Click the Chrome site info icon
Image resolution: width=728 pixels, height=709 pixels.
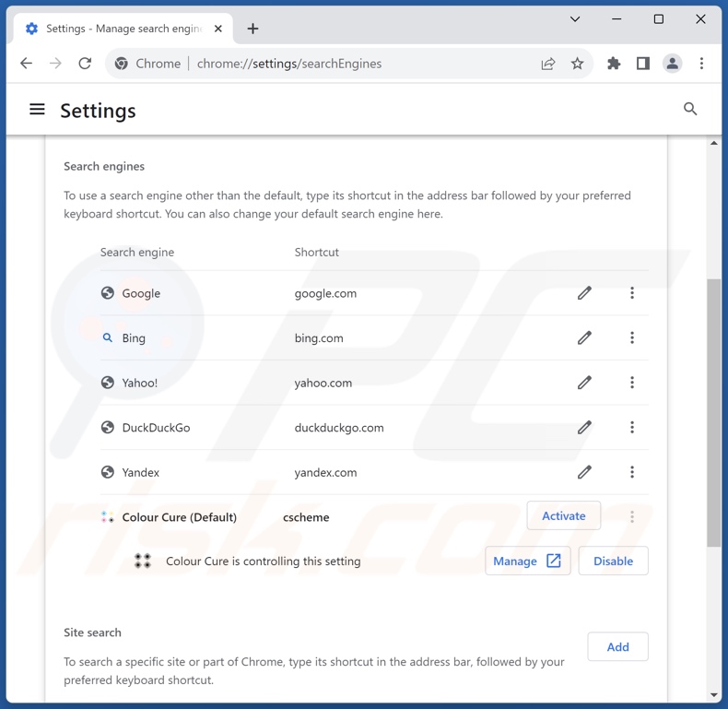[x=121, y=64]
